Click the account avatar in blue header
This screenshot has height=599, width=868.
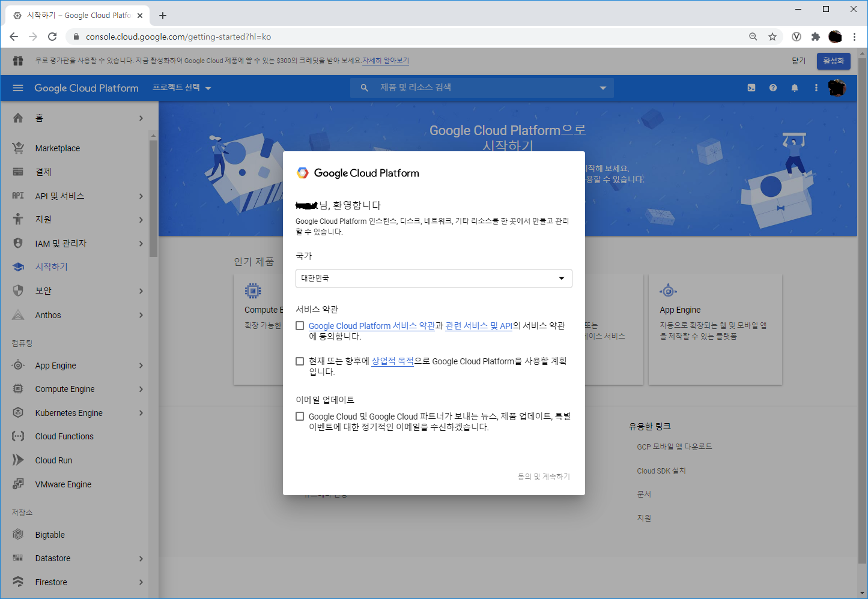tap(837, 88)
